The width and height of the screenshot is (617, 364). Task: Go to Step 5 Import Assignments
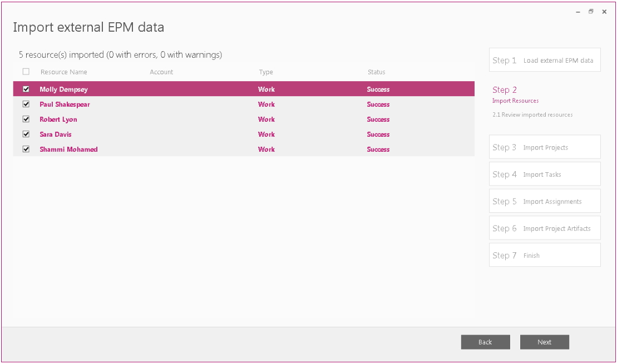click(x=545, y=201)
